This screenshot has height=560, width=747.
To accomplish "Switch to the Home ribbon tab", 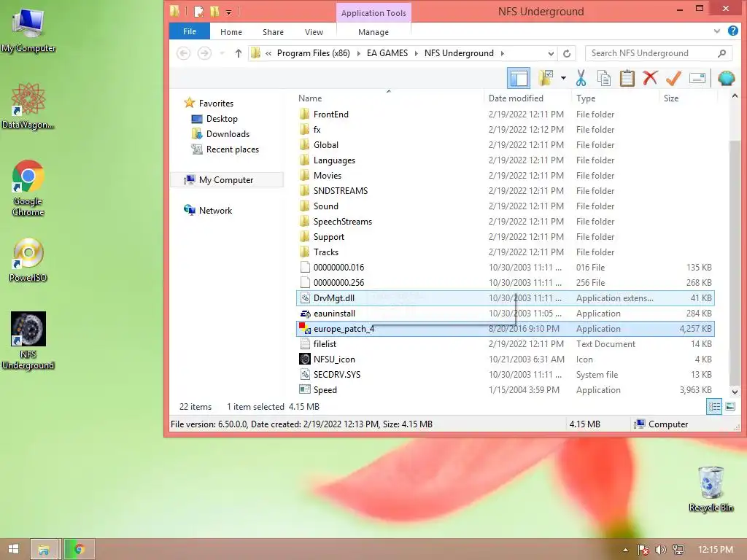I will 231,32.
